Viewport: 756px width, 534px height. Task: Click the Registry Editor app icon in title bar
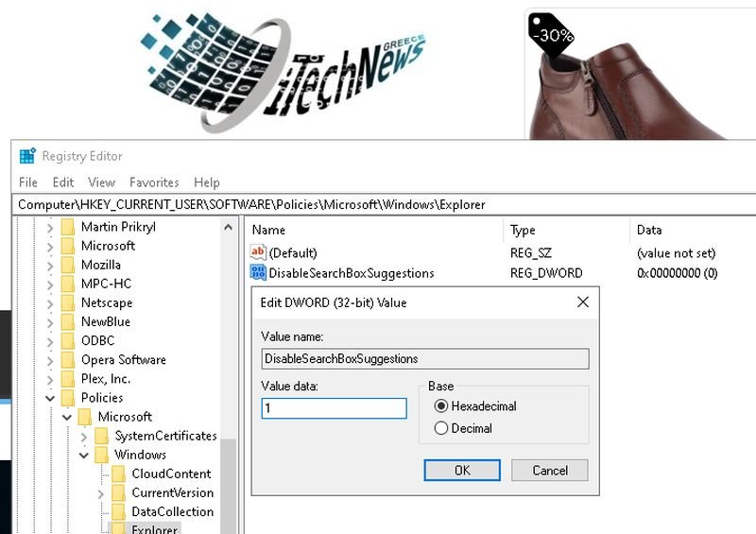tap(27, 156)
